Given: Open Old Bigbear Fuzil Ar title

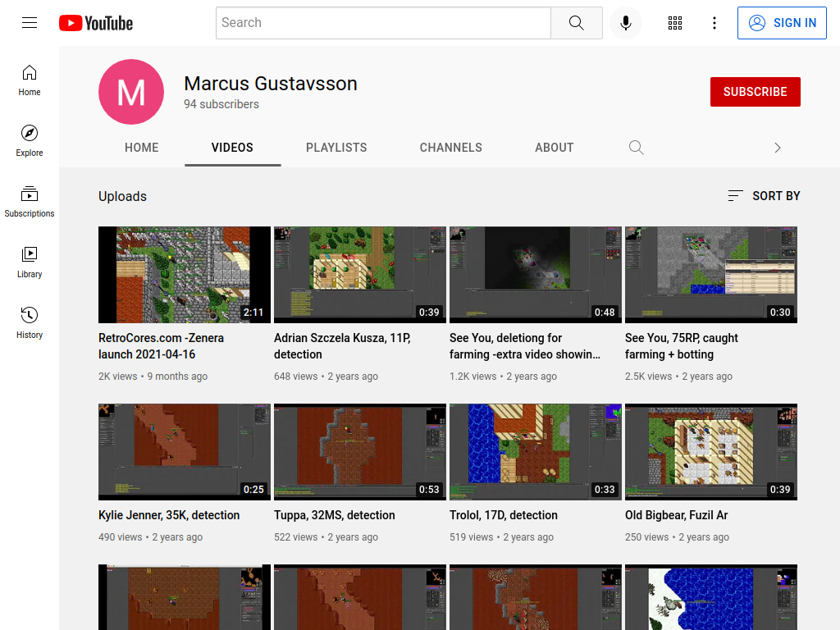Looking at the screenshot, I should click(677, 515).
